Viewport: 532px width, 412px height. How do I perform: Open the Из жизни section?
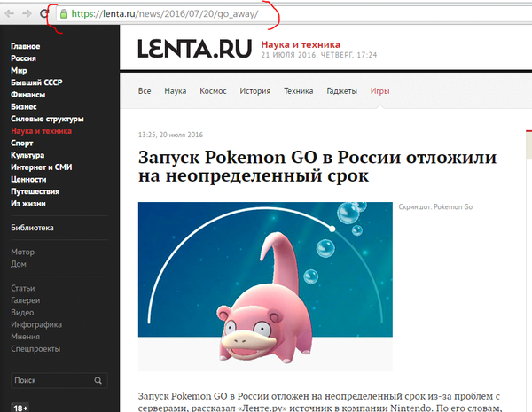pos(28,204)
